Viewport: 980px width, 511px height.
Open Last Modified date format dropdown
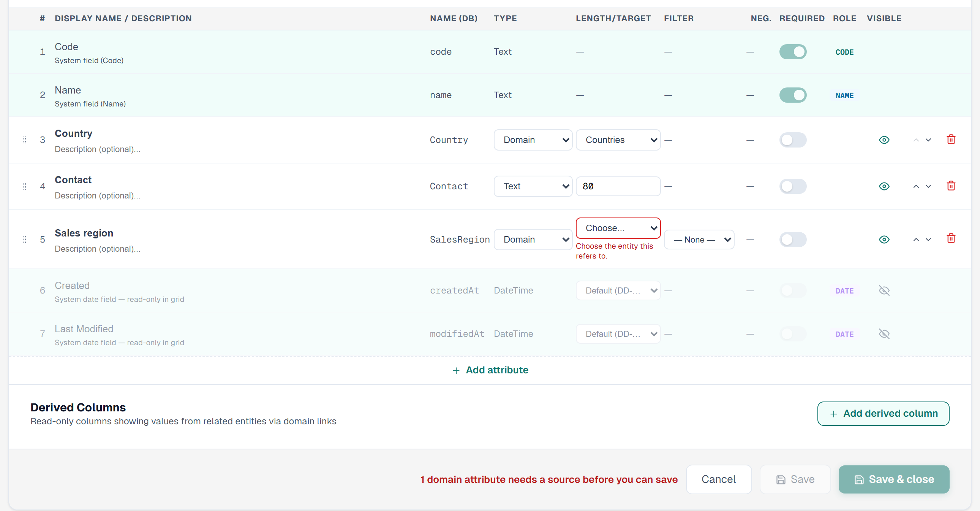click(x=618, y=334)
